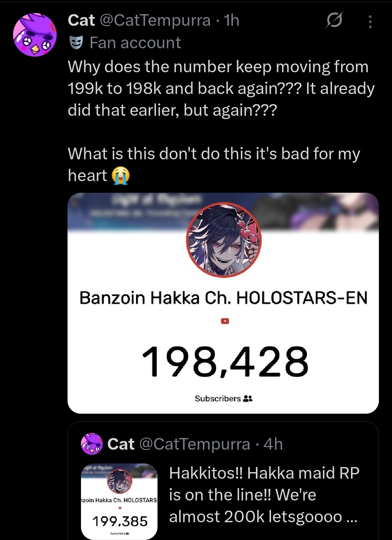
Task: Expand the quoted Hakkitos tweet text
Action: coord(264,495)
